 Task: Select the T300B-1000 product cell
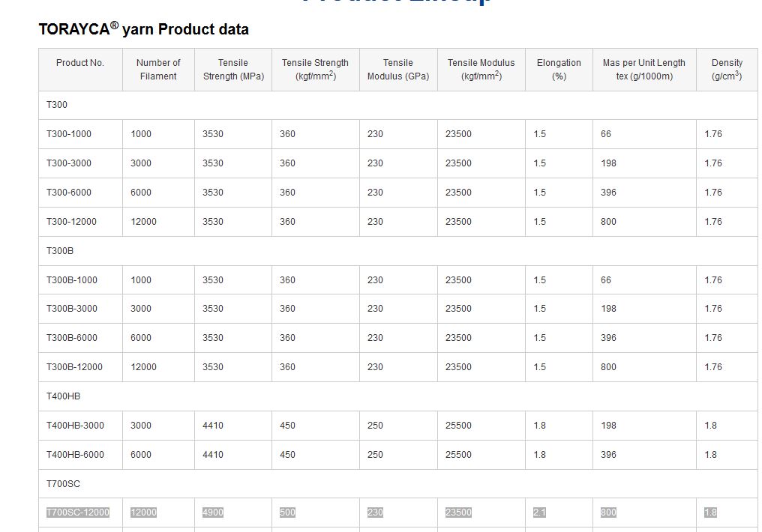coord(72,280)
